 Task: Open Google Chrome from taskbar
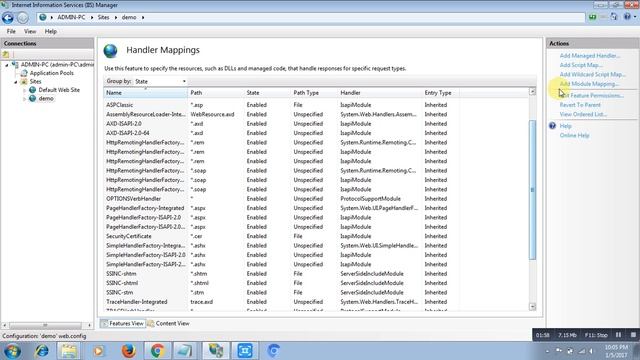[x=157, y=351]
